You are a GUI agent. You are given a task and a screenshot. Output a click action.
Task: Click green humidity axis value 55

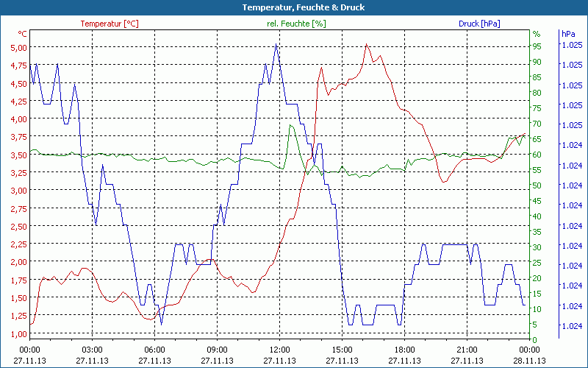(x=537, y=170)
